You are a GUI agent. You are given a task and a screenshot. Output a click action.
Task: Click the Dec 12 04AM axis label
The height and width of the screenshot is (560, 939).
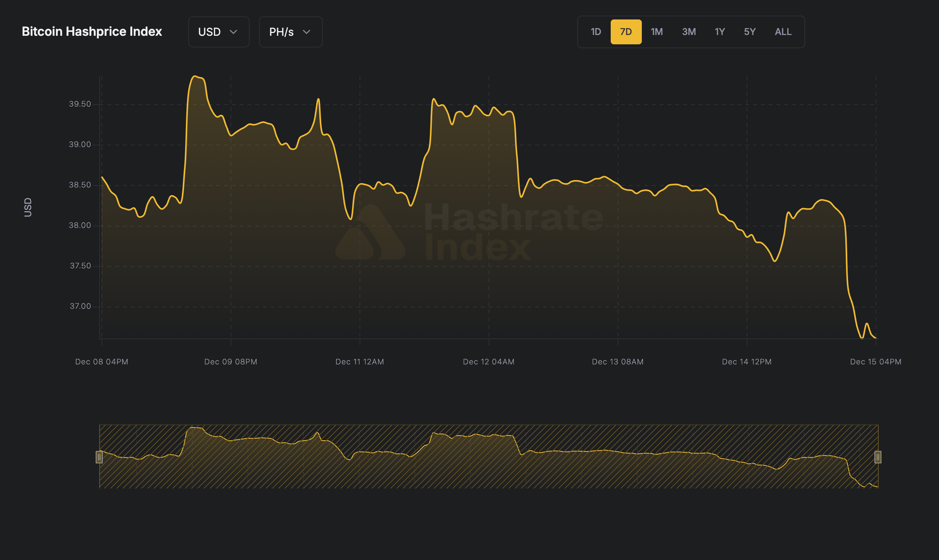coord(489,361)
